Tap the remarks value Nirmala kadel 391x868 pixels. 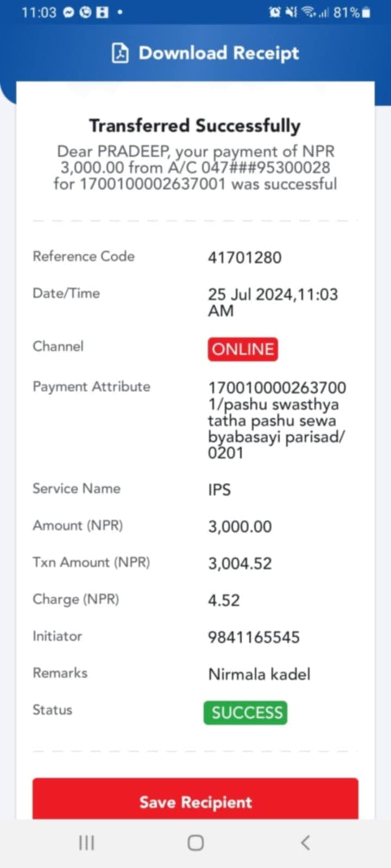[260, 674]
